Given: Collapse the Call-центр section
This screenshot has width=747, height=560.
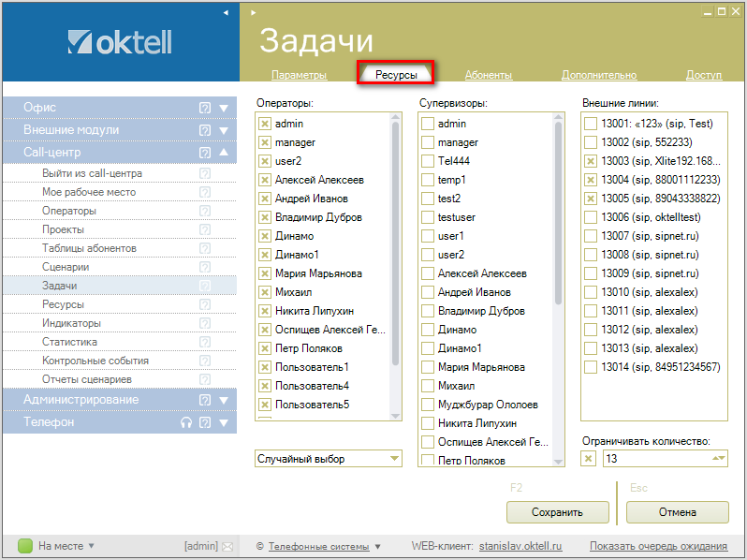Looking at the screenshot, I should [x=224, y=153].
